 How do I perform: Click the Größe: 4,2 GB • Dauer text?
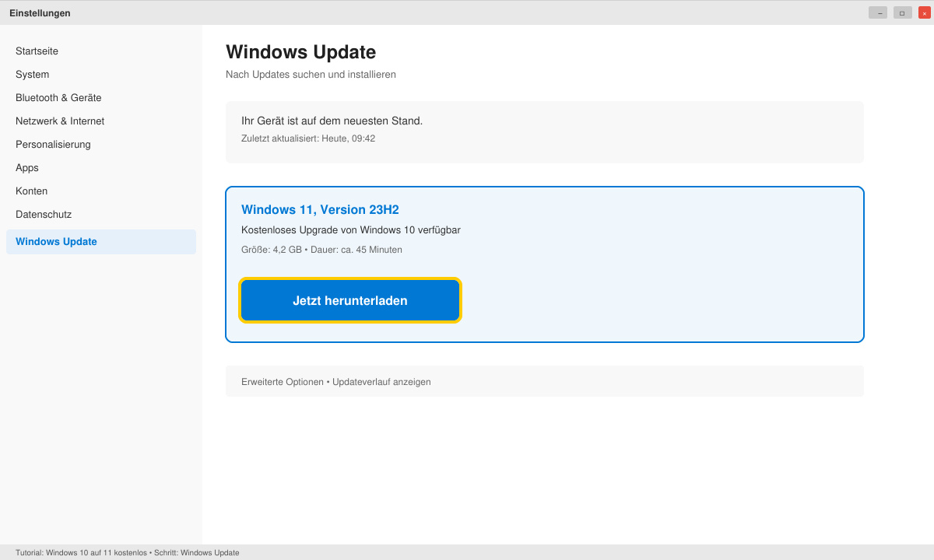321,250
